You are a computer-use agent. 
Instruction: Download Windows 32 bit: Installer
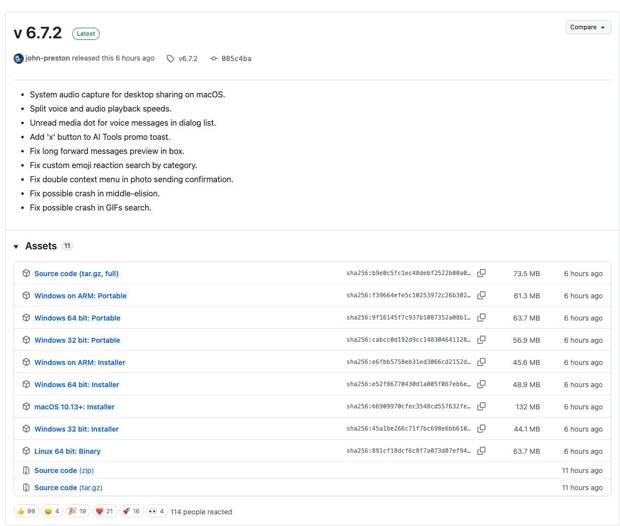(76, 429)
